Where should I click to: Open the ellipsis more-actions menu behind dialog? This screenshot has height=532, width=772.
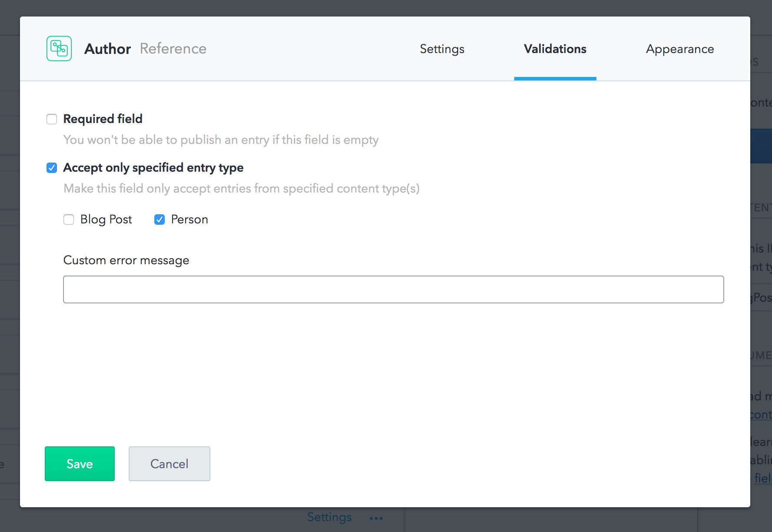pos(376,518)
